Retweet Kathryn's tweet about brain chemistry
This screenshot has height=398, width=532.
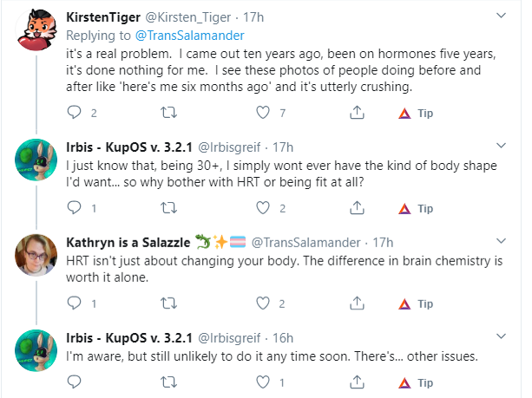click(168, 303)
